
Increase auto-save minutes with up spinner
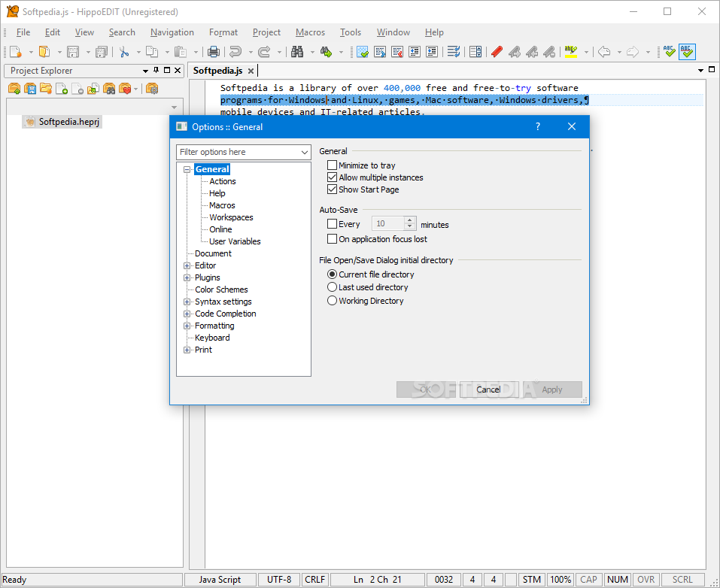click(x=409, y=220)
